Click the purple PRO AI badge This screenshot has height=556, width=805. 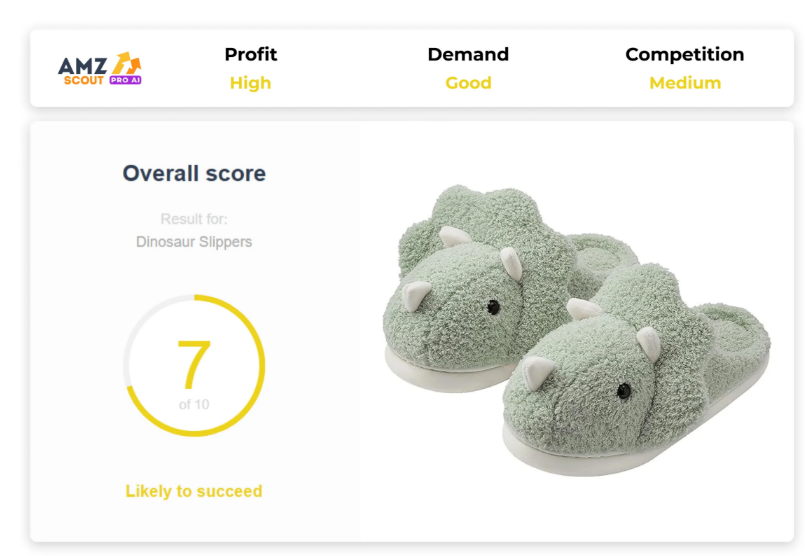pyautogui.click(x=125, y=80)
